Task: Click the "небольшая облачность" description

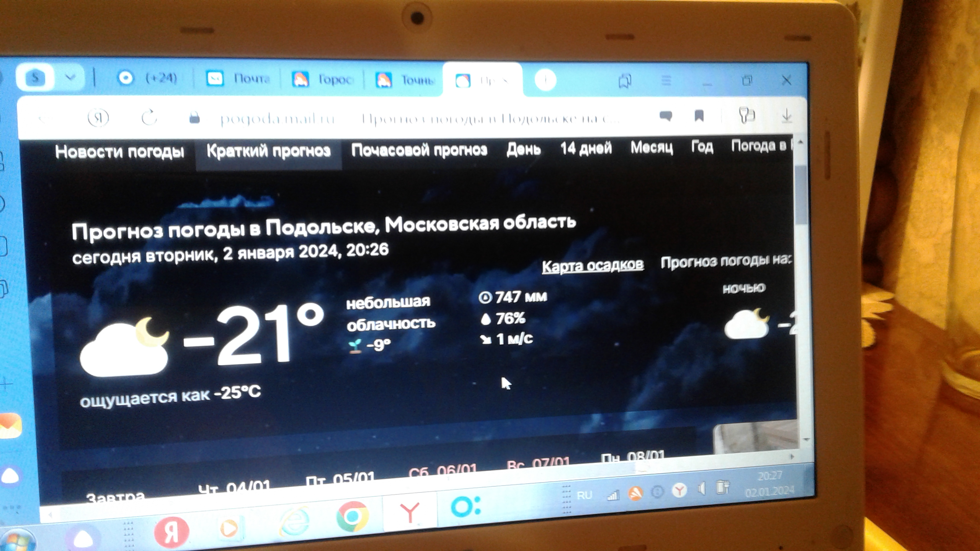Action: [390, 313]
